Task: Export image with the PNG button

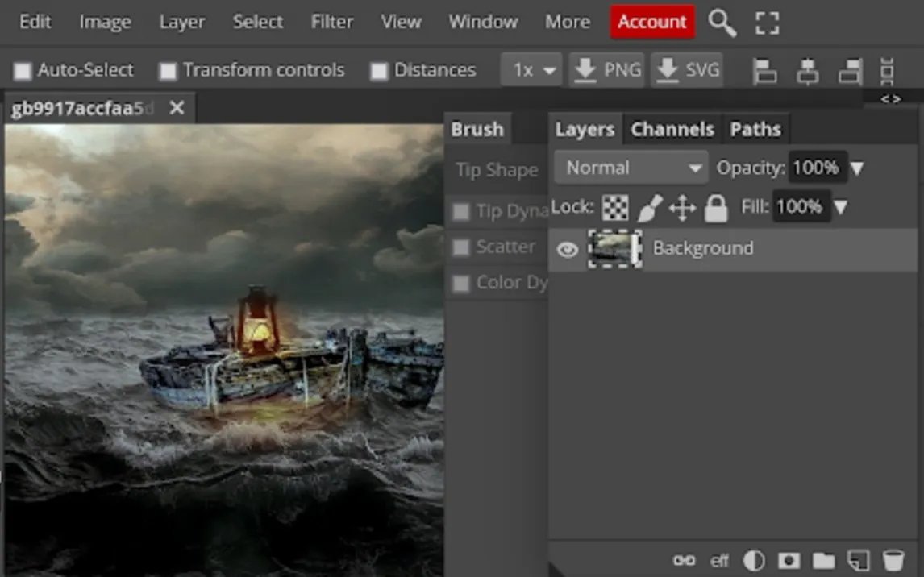Action: coord(607,71)
